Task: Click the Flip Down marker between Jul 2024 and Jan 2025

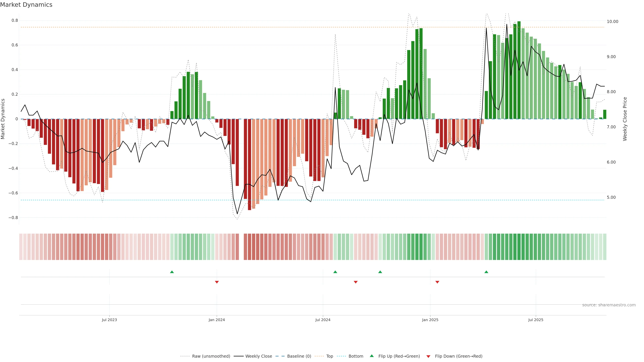Action: pos(356,282)
